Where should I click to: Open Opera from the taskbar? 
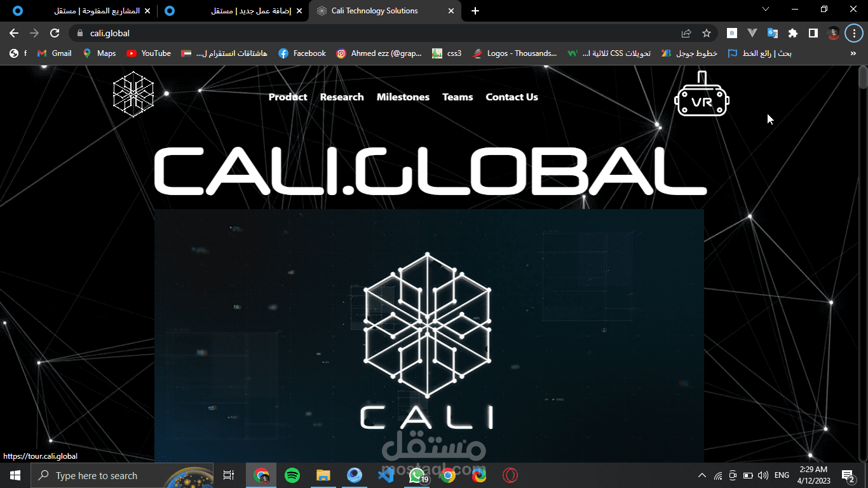[x=510, y=475]
